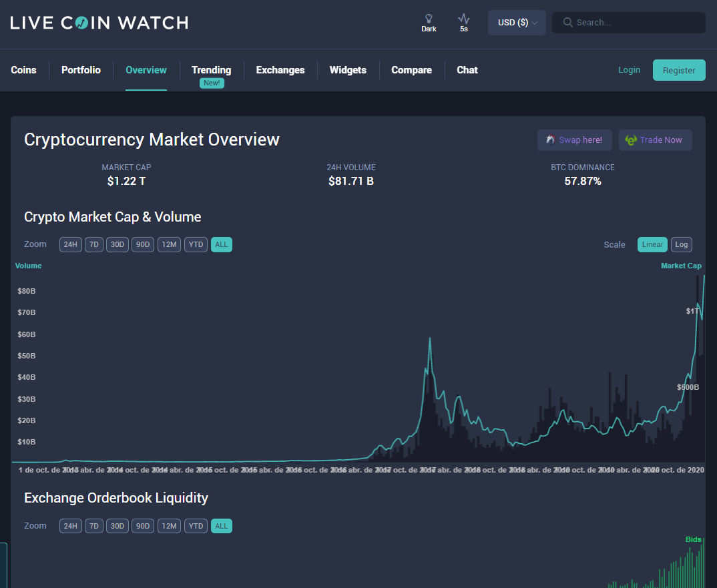The height and width of the screenshot is (588, 717).
Task: Click the 2017 market cap peak on chart
Action: pos(430,338)
